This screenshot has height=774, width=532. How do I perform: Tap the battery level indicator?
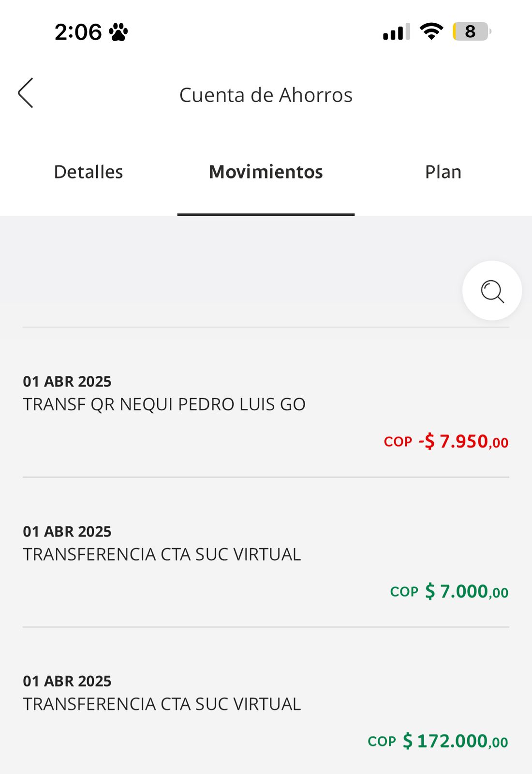[x=471, y=31]
